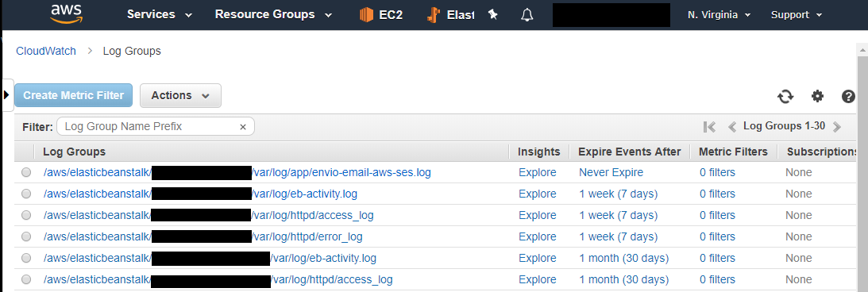This screenshot has height=292, width=868.
Task: Open the help question mark icon
Action: [x=848, y=96]
